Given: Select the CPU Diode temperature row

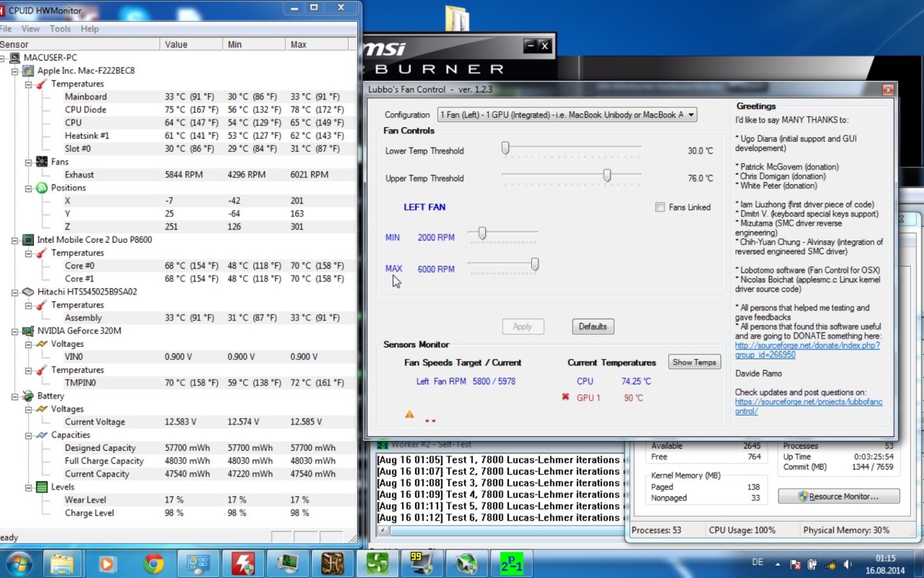Looking at the screenshot, I should [x=178, y=110].
